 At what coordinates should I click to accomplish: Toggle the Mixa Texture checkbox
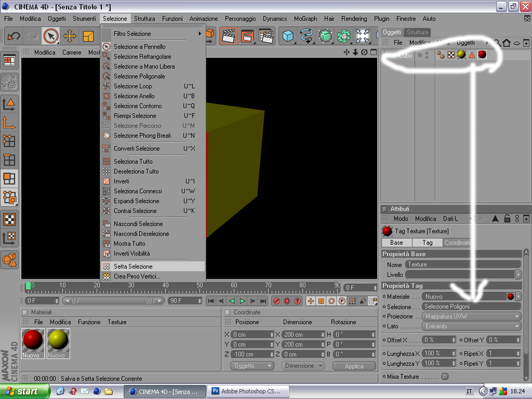445,376
